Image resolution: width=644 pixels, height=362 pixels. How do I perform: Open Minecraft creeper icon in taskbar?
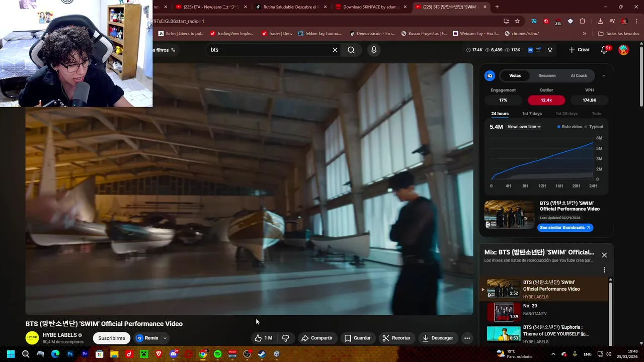point(144,354)
